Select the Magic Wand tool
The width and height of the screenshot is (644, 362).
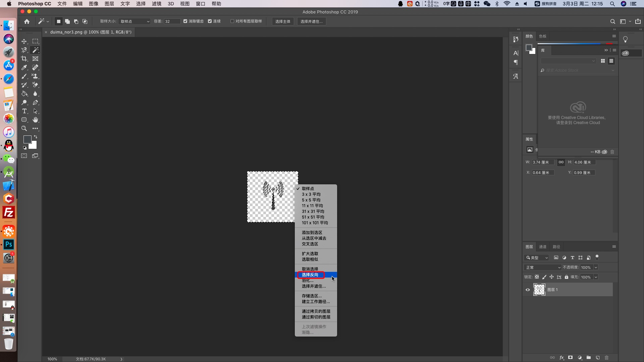coord(35,50)
